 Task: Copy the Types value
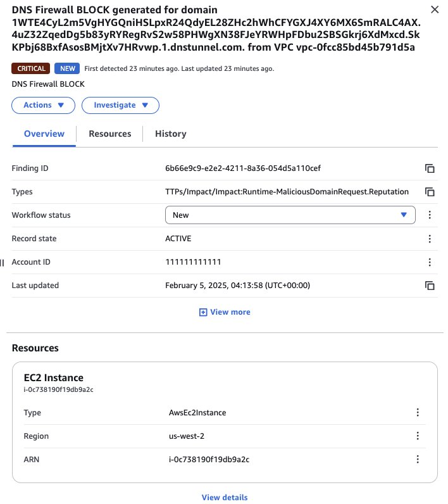[430, 192]
